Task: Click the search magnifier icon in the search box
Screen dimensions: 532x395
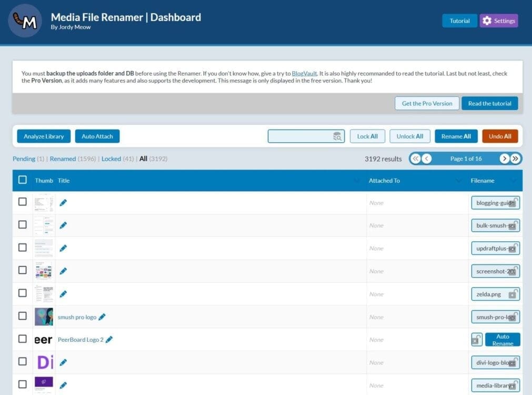Action: click(x=337, y=136)
